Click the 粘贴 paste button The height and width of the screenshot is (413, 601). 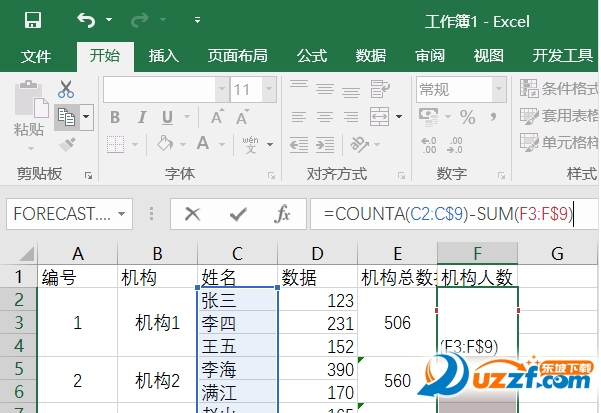(x=28, y=110)
